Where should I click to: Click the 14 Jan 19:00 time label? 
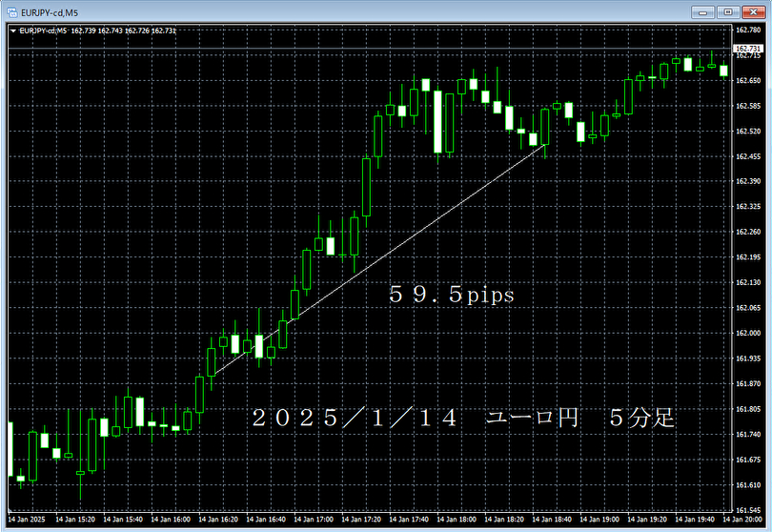(599, 520)
